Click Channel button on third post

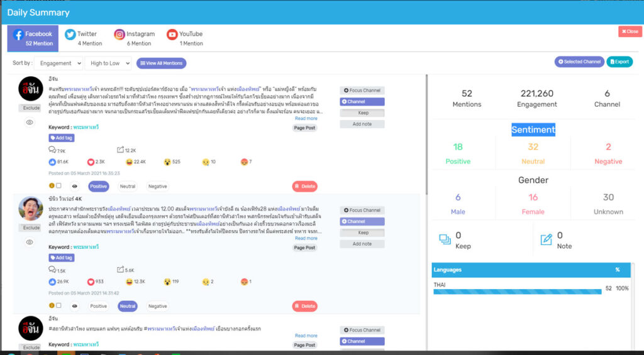click(x=362, y=341)
